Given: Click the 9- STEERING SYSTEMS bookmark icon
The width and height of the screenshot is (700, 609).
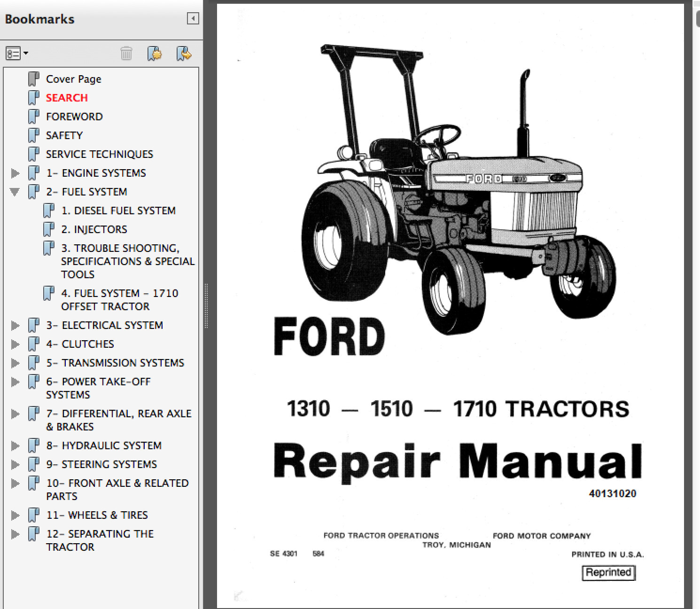Looking at the screenshot, I should tap(33, 464).
